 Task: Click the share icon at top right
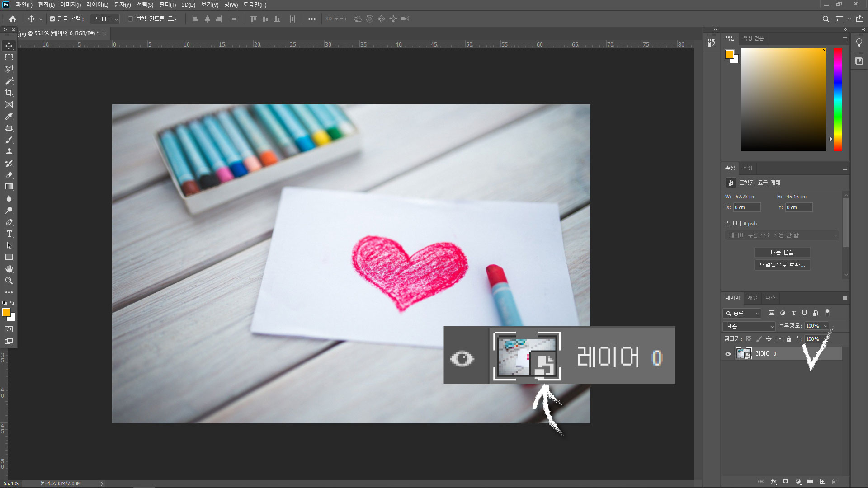860,19
